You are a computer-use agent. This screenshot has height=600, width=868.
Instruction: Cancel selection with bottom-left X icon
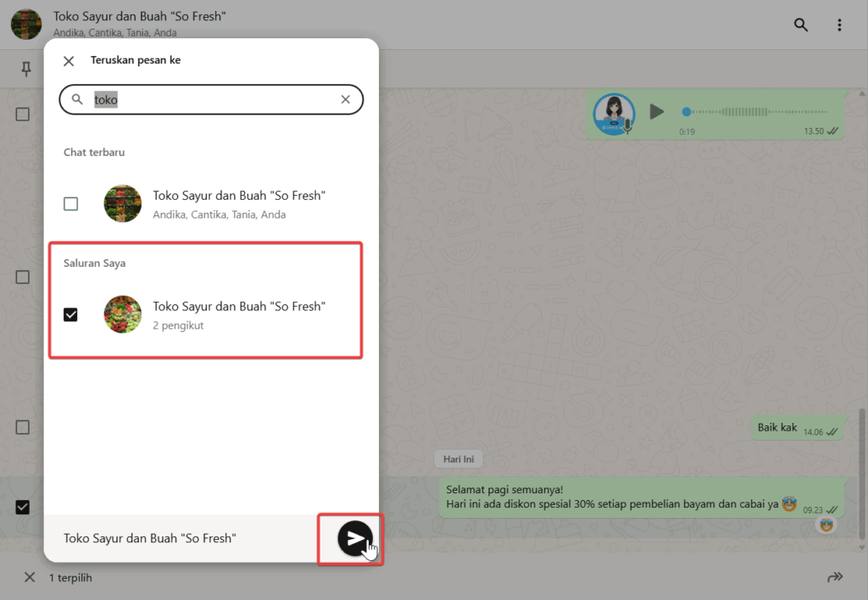pyautogui.click(x=30, y=577)
